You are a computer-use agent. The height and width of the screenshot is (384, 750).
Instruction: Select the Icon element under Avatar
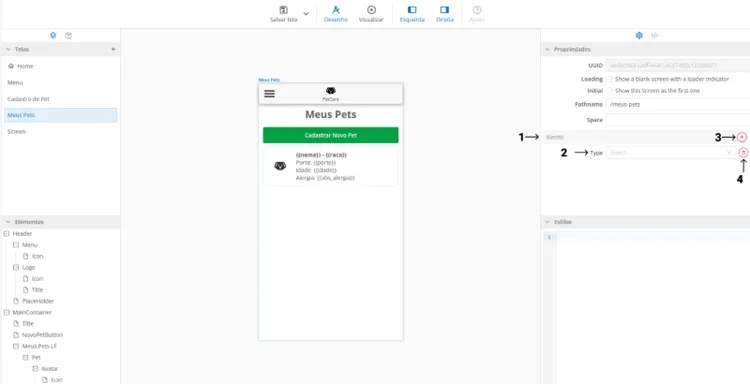(x=56, y=380)
